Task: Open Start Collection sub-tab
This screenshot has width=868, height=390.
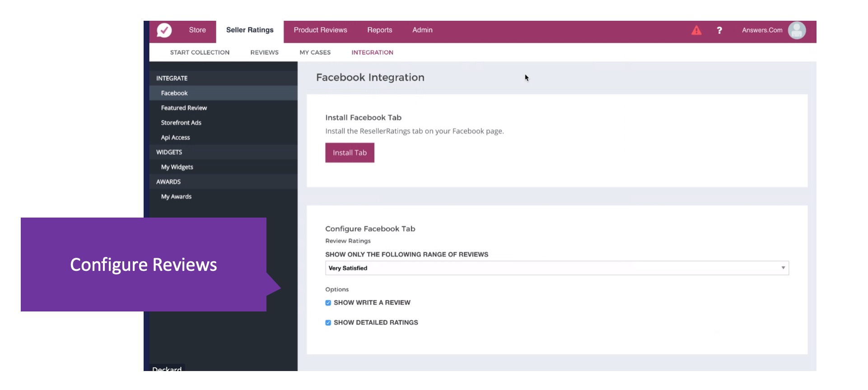Action: coord(200,52)
